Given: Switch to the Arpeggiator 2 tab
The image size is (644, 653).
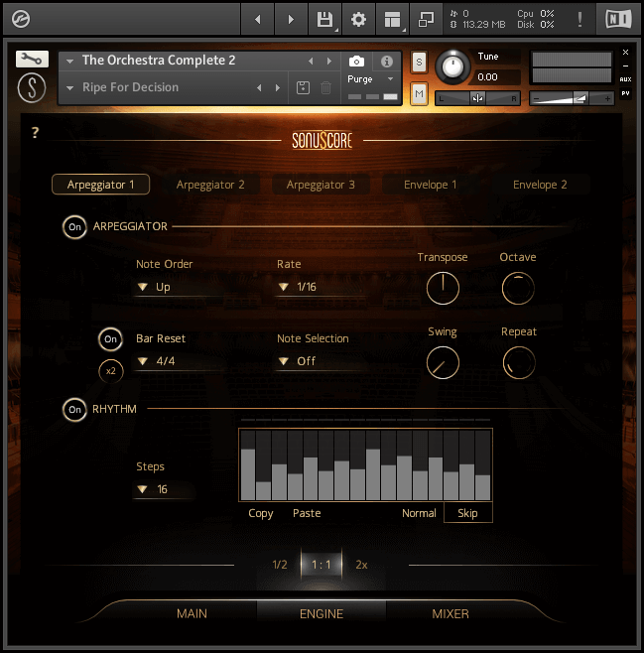Looking at the screenshot, I should point(210,185).
